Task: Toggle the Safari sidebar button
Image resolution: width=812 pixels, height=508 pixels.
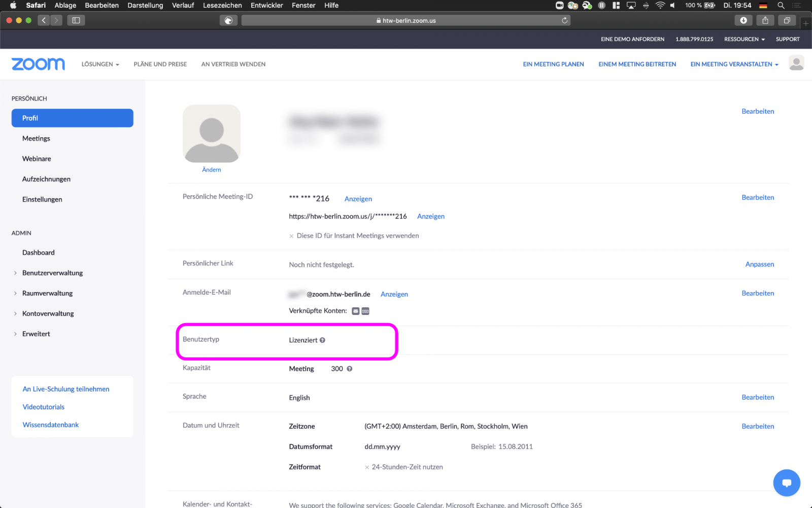Action: pos(76,20)
